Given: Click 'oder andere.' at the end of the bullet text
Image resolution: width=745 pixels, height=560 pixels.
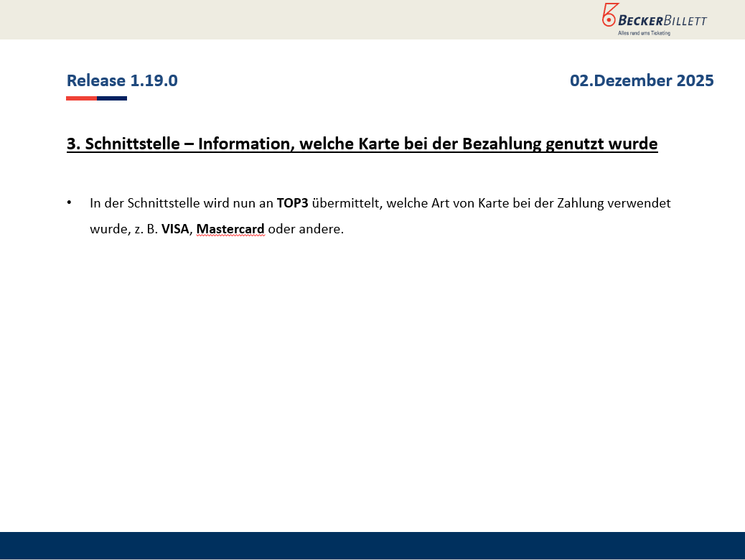Looking at the screenshot, I should 306,230.
